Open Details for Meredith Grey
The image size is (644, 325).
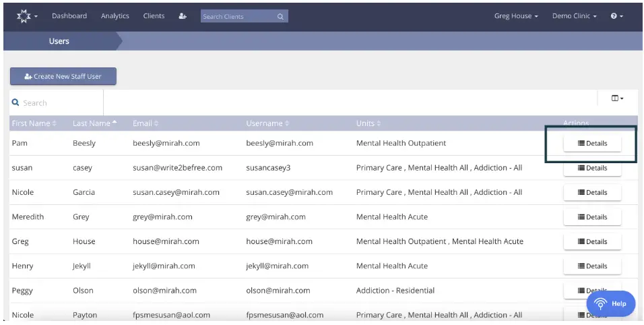[592, 217]
